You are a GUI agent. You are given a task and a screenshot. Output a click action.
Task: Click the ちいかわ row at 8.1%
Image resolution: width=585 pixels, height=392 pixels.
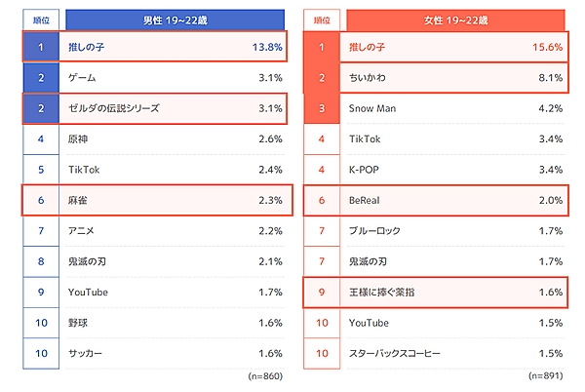point(455,77)
